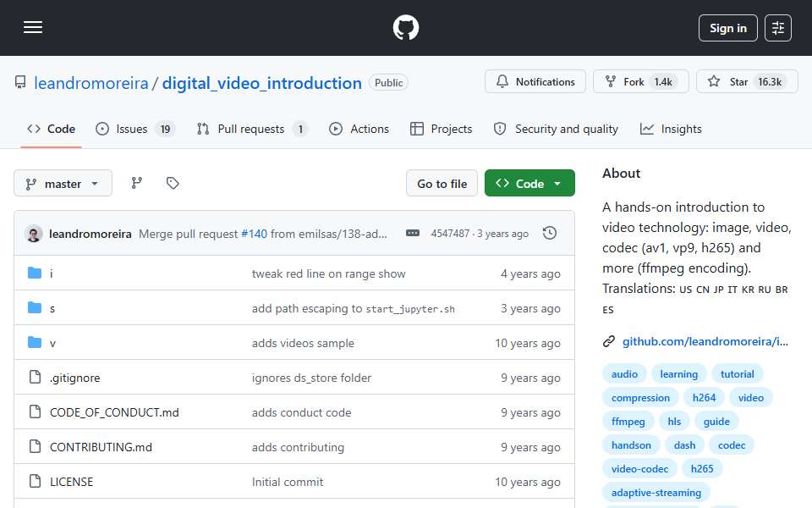This screenshot has width=812, height=508.
Task: Open CONTRIBUTING.md file
Action: [x=101, y=447]
